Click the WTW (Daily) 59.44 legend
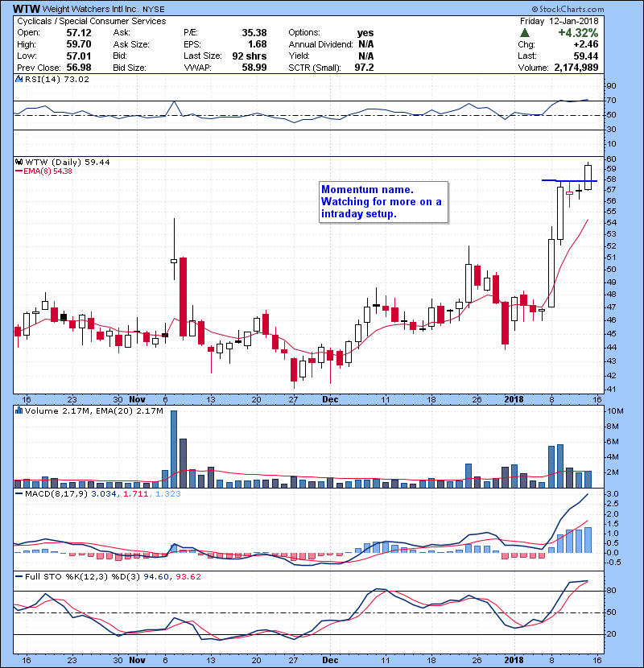644x668 pixels. (68, 162)
